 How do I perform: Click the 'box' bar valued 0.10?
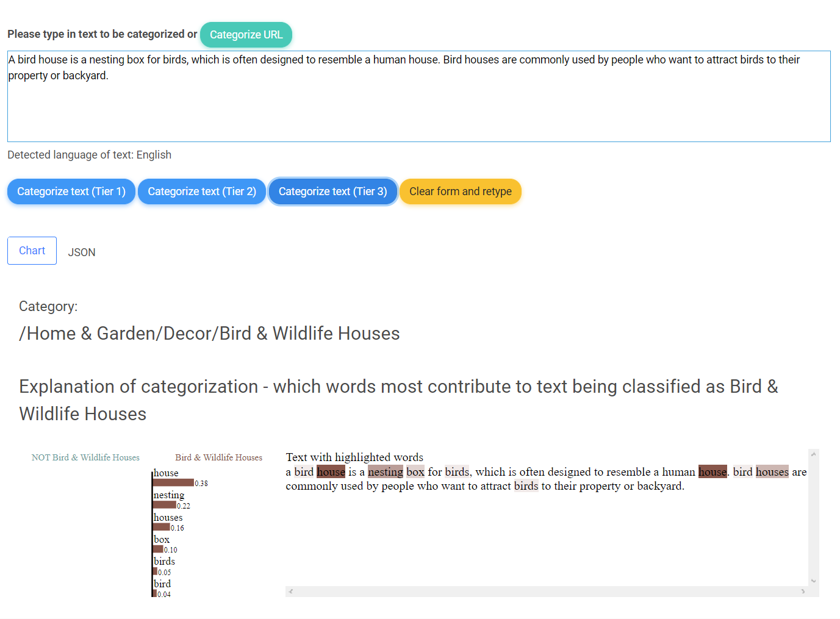(x=158, y=549)
